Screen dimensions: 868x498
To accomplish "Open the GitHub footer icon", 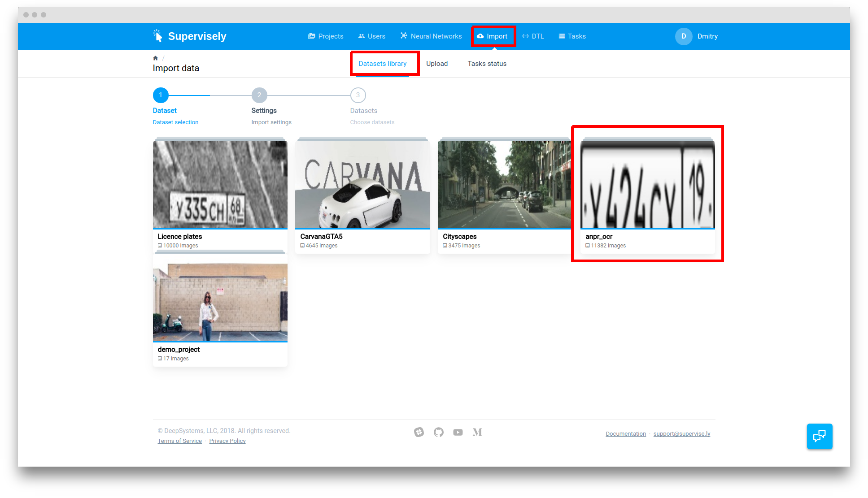I will click(x=439, y=432).
